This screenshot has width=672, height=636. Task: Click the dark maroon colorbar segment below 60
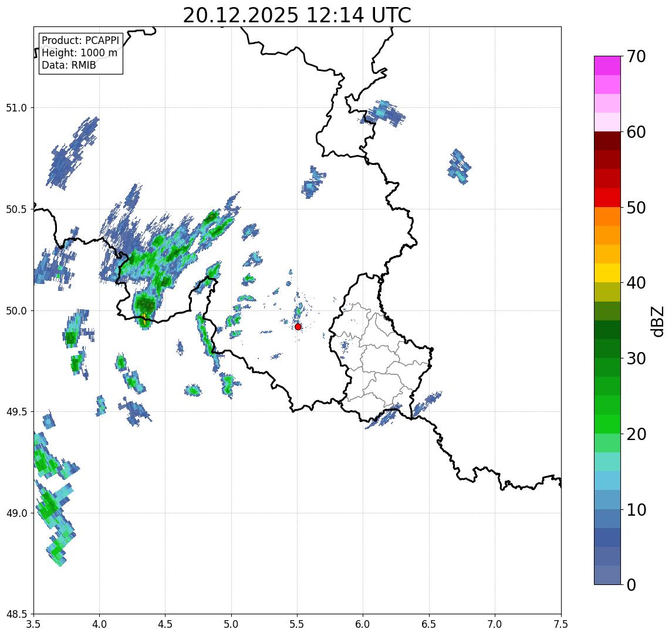click(x=607, y=141)
